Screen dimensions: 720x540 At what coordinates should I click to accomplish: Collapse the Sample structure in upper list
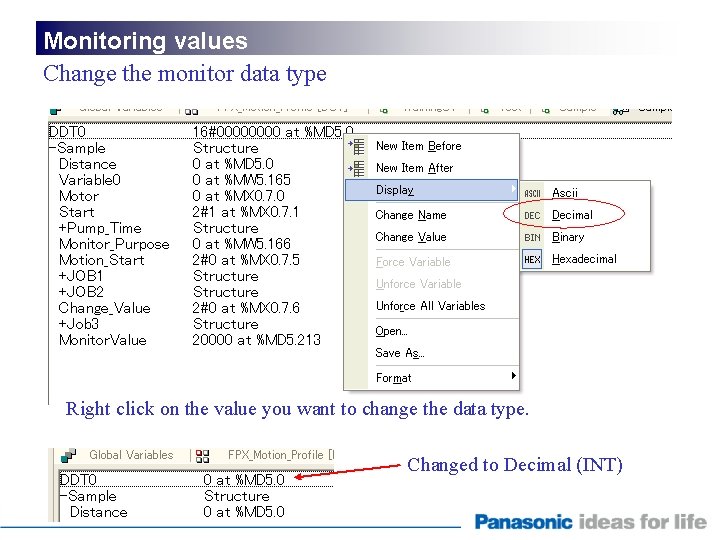52,148
